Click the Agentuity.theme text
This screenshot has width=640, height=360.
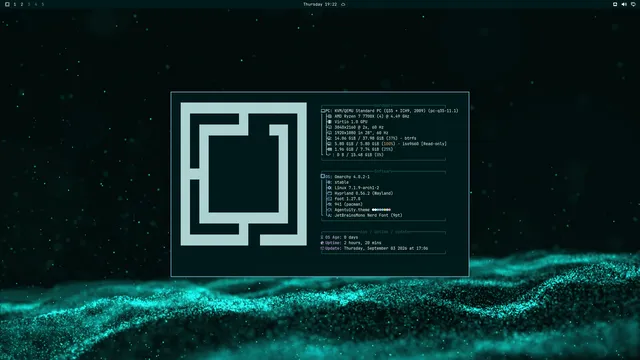(x=352, y=210)
